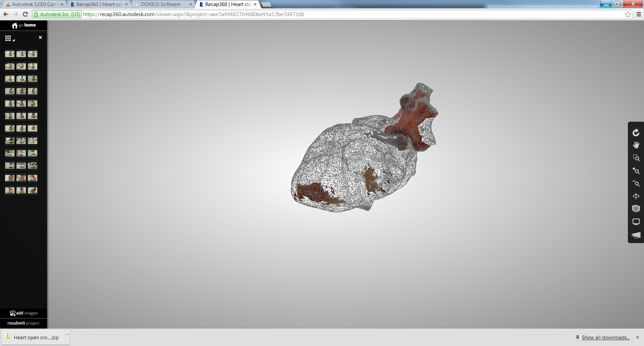
Task: Select the middle thumbnail in the sixth row
Action: (x=21, y=116)
